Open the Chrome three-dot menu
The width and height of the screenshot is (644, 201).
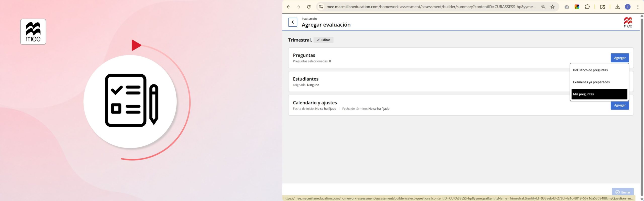tap(638, 7)
